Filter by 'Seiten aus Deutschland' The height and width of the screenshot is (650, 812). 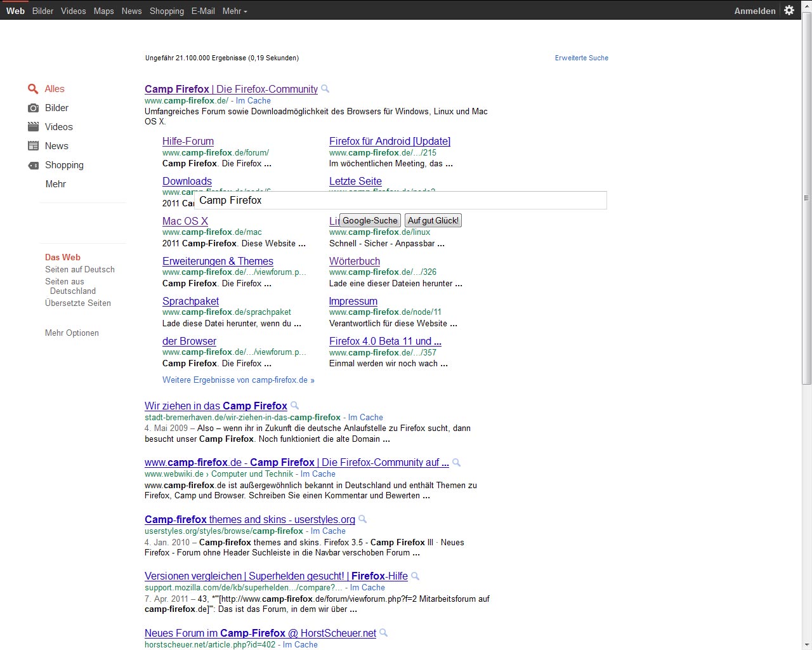70,286
